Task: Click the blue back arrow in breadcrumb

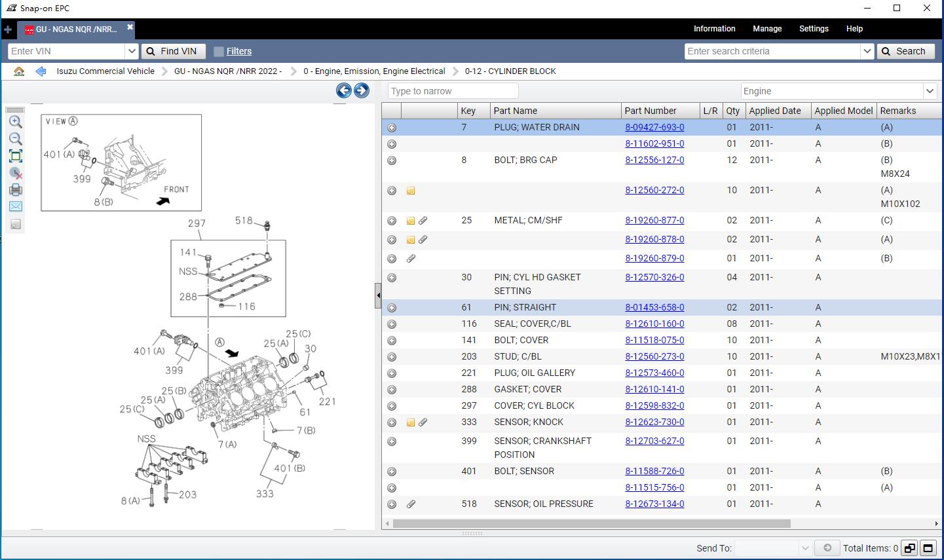Action: 41,71
